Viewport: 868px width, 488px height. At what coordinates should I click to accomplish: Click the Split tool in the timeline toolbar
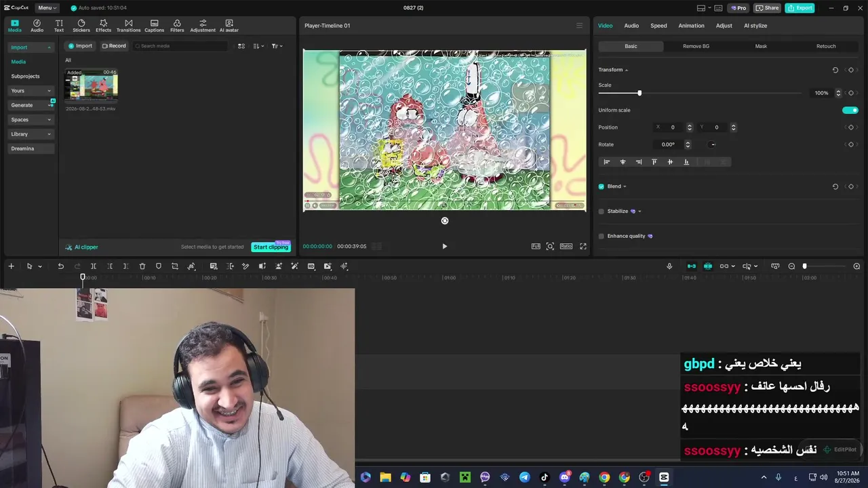coord(94,266)
